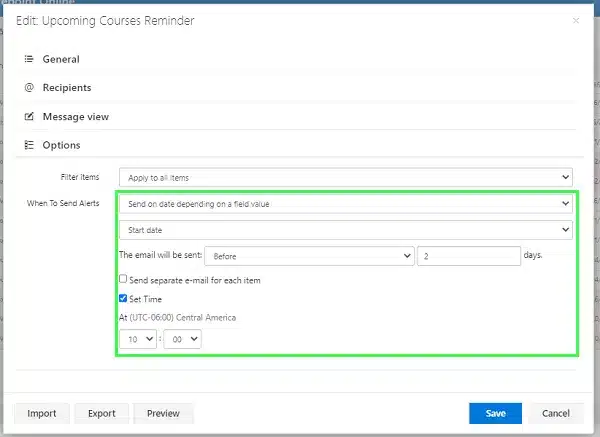Cancel editing the alert
600x437 pixels.
click(556, 413)
